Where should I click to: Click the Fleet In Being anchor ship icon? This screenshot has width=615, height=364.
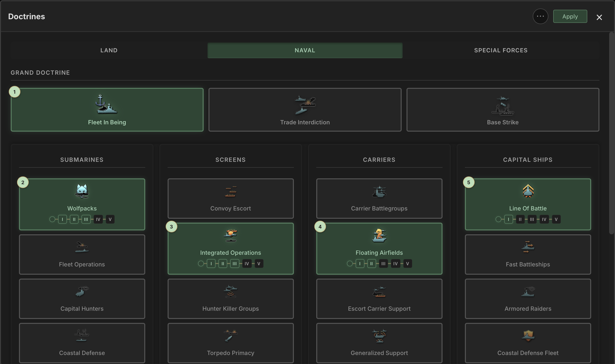click(x=107, y=105)
